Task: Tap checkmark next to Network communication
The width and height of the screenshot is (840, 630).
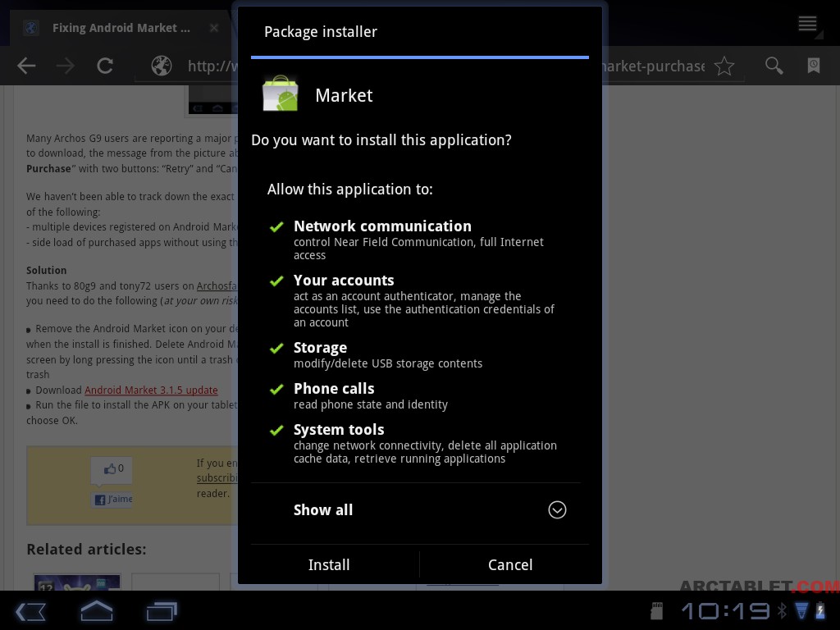Action: tap(276, 227)
